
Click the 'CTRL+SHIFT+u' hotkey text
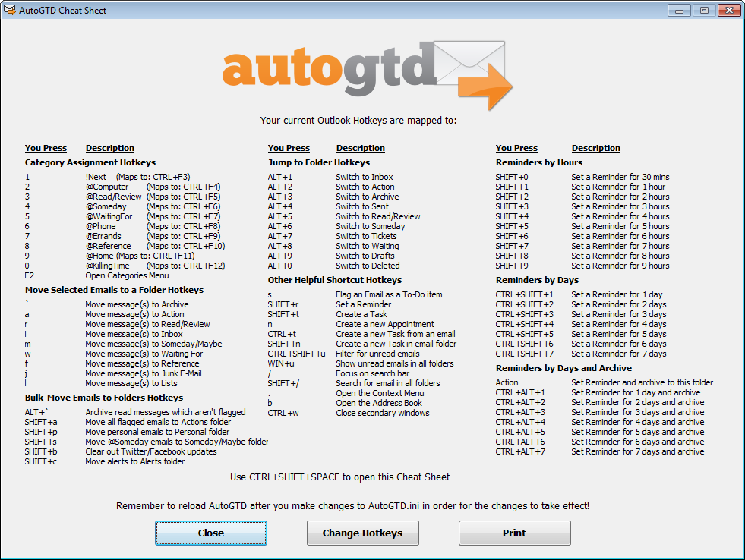pos(296,354)
